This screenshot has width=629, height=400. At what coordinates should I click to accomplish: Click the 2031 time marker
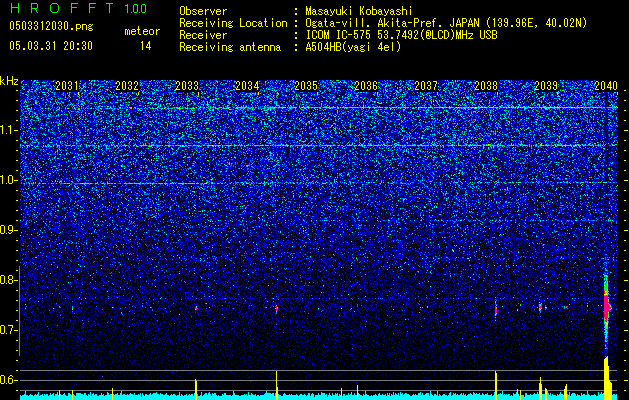tap(67, 86)
